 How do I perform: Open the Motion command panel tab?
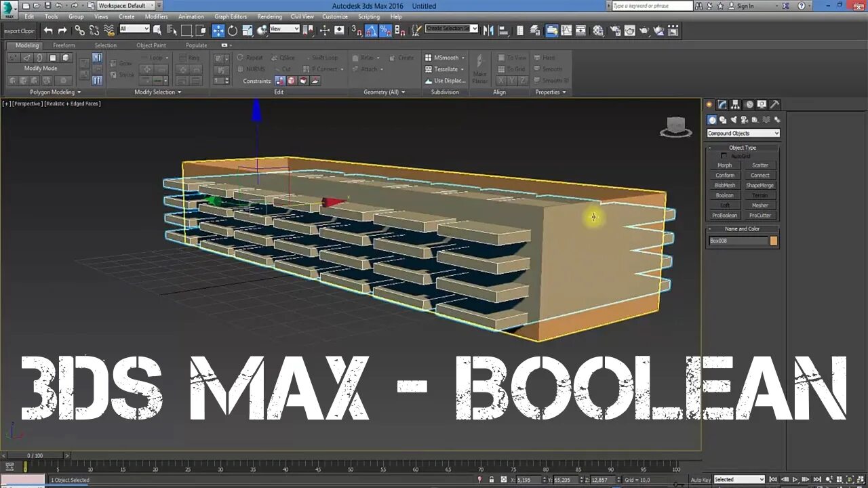tap(749, 104)
